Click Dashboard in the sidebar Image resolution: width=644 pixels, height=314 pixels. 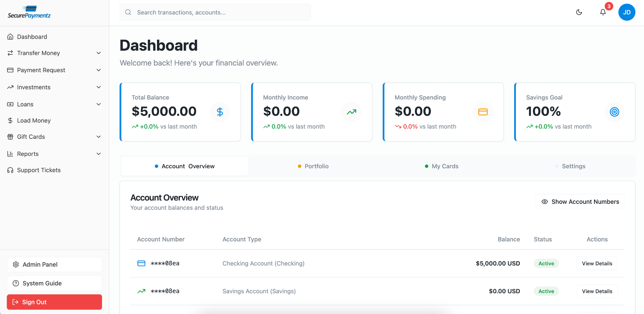pos(32,37)
